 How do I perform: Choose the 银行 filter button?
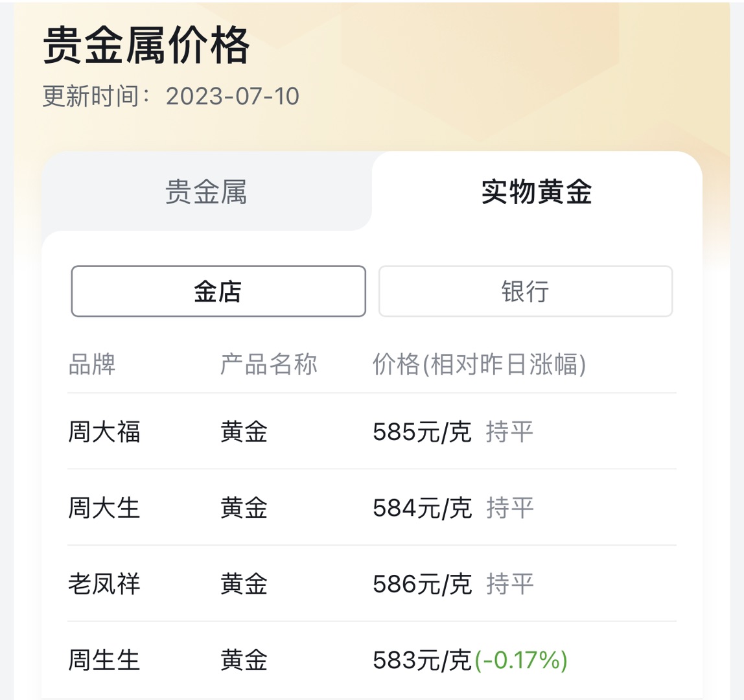[x=525, y=291]
